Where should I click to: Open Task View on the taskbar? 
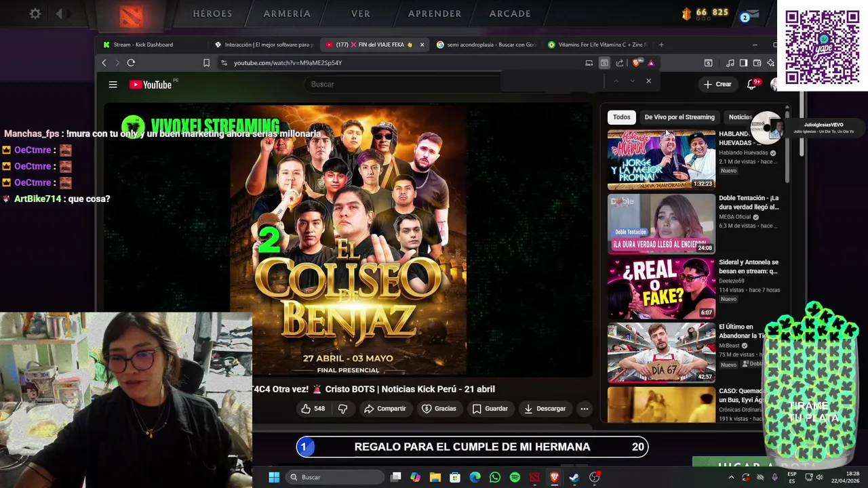pyautogui.click(x=396, y=477)
